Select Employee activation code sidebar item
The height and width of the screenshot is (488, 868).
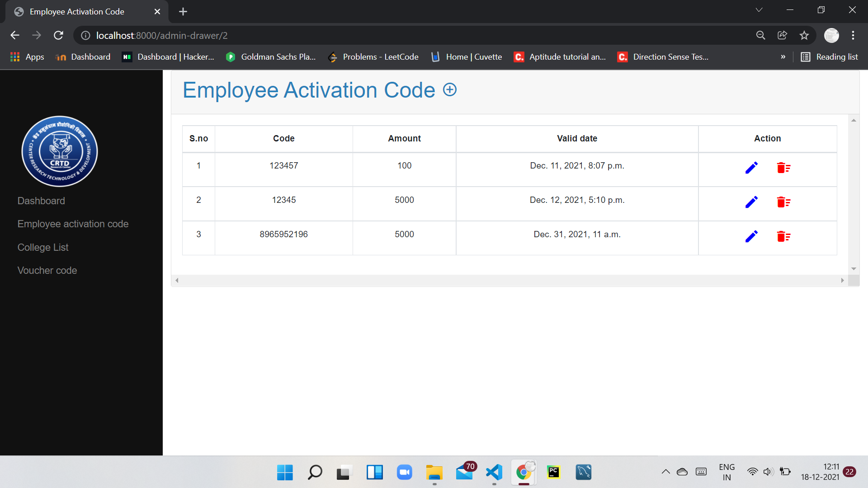coord(73,224)
